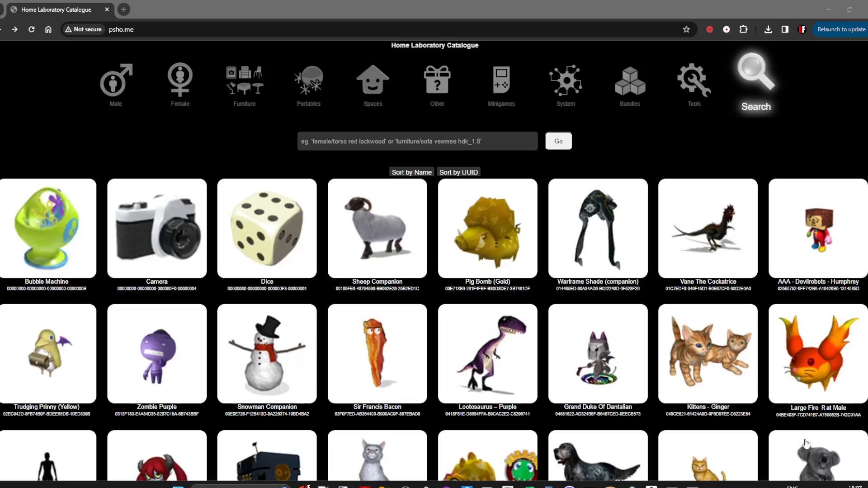Navigate to Spaces category
The width and height of the screenshot is (868, 488).
(x=373, y=84)
